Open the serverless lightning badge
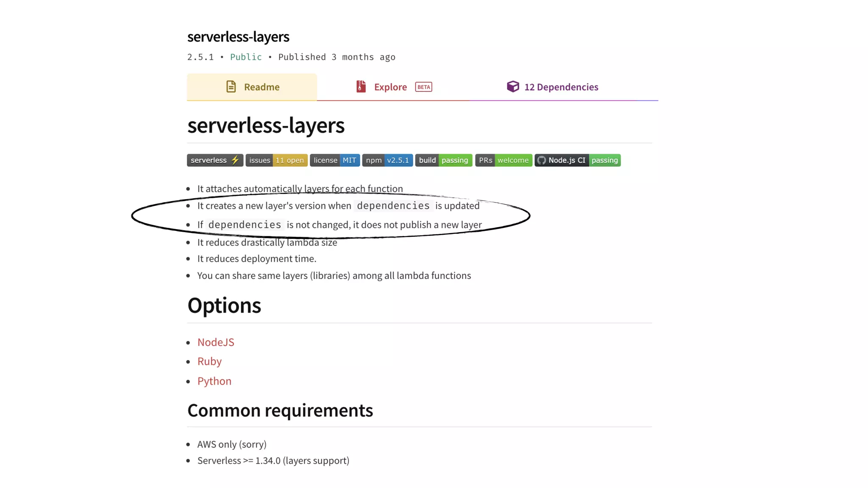The image size is (868, 488). [215, 160]
